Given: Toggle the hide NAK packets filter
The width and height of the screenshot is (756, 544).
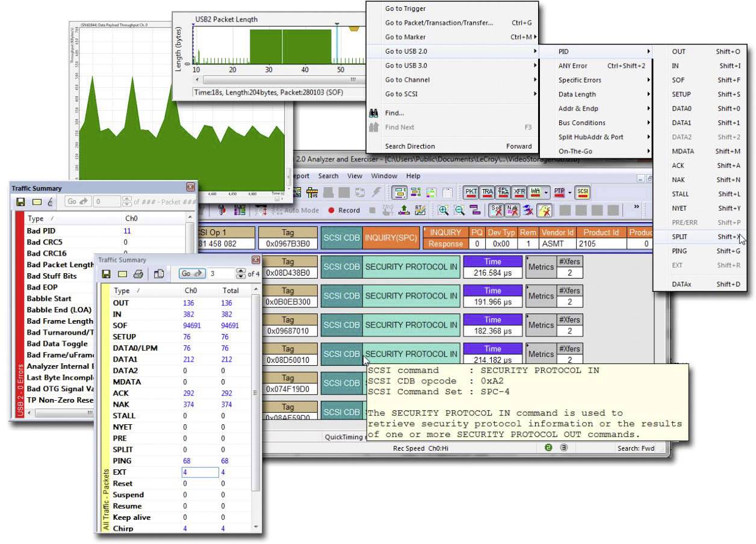Looking at the screenshot, I should pyautogui.click(x=512, y=209).
